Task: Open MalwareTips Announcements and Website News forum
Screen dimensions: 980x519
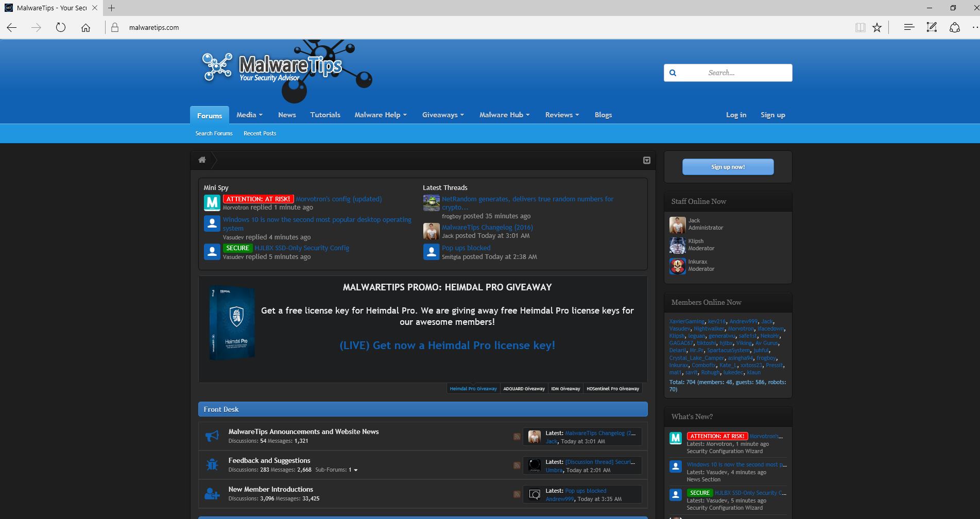Action: (x=303, y=431)
